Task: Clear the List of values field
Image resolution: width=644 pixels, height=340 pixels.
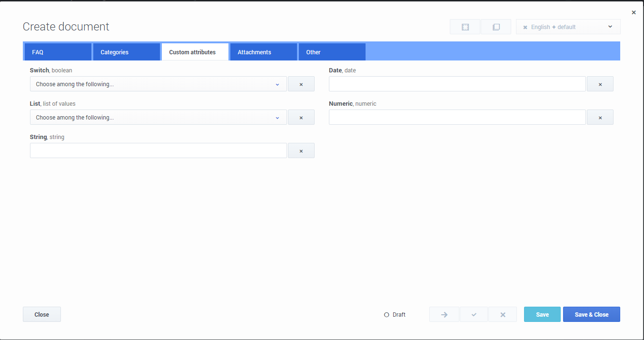Action: [301, 118]
